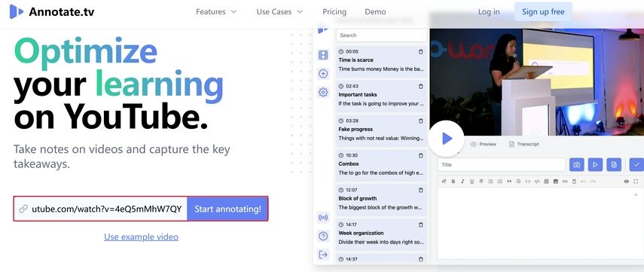Expand the Features menu
This screenshot has height=272, width=644.
click(x=216, y=12)
